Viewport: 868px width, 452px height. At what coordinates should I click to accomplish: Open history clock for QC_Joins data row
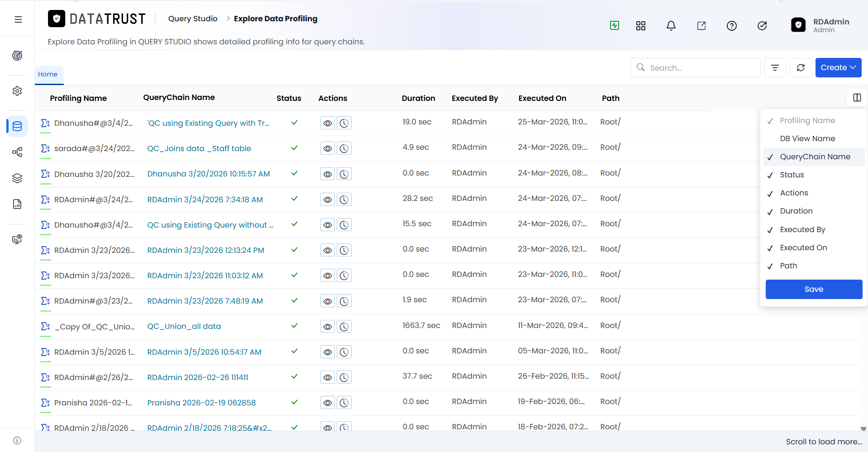pyautogui.click(x=344, y=148)
